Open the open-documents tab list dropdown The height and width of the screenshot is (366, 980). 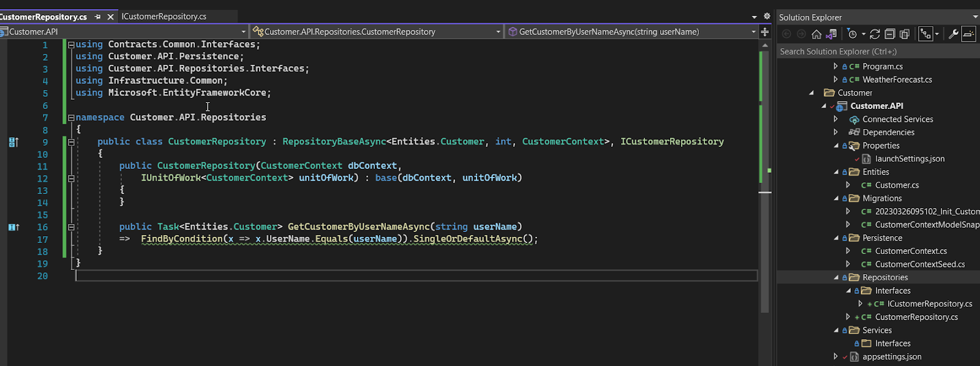click(x=754, y=17)
